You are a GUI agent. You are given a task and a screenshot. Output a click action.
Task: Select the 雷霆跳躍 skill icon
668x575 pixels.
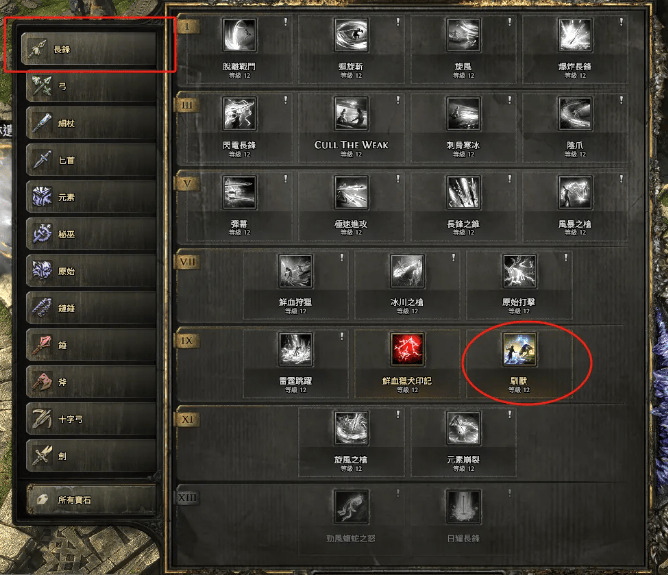click(295, 349)
